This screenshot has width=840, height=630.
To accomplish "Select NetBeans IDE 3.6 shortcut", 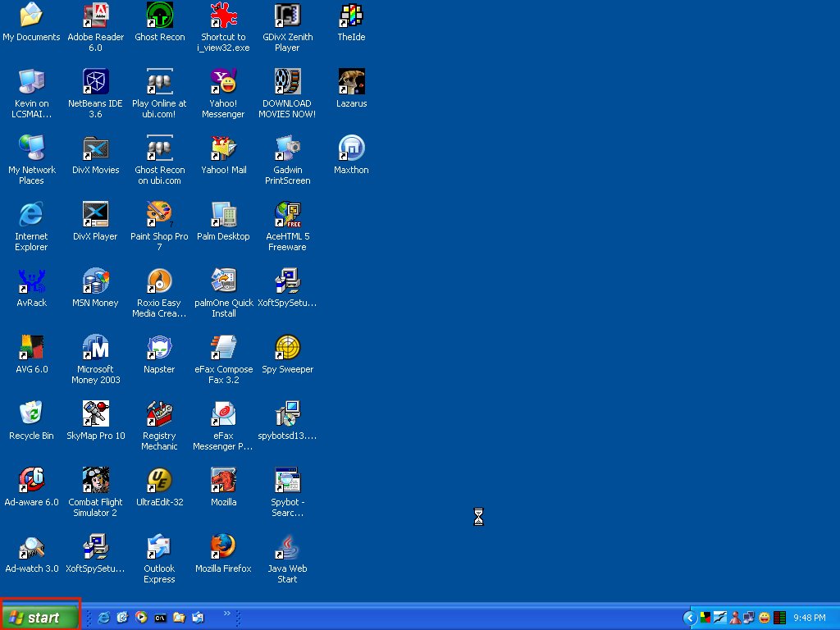I will pos(95,81).
